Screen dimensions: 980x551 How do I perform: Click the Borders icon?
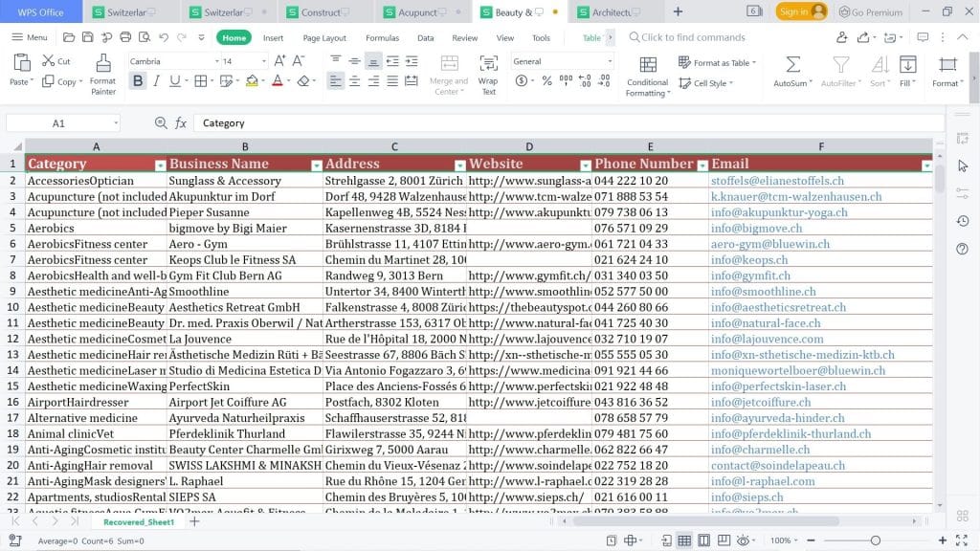click(200, 80)
